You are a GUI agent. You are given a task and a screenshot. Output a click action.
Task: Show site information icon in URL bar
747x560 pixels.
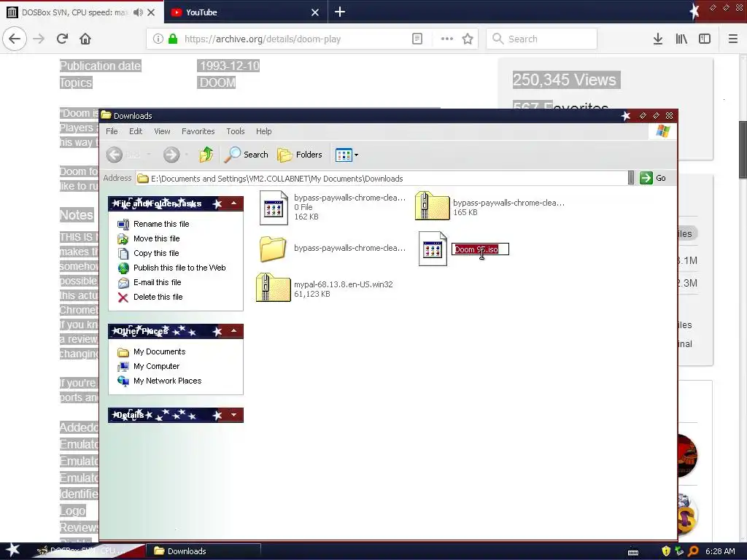point(158,39)
